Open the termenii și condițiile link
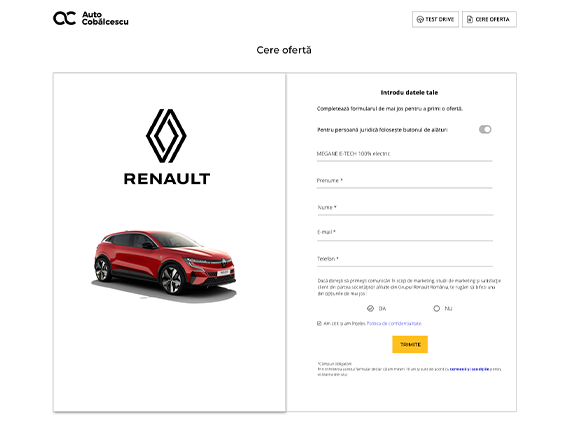 [469, 369]
